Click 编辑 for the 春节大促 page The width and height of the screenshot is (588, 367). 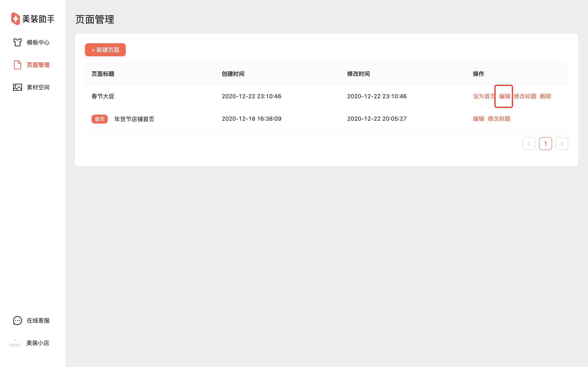click(x=504, y=96)
